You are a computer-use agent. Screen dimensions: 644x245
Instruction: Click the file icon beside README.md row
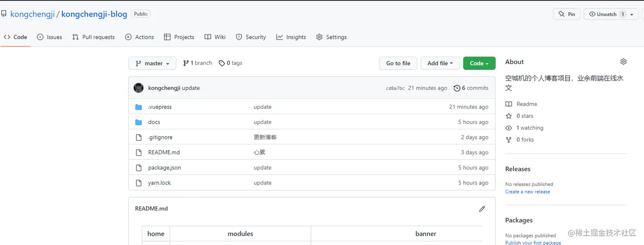click(138, 153)
